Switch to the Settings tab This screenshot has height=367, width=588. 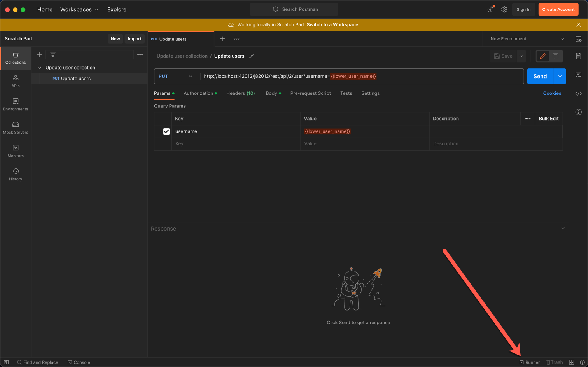[x=370, y=93]
